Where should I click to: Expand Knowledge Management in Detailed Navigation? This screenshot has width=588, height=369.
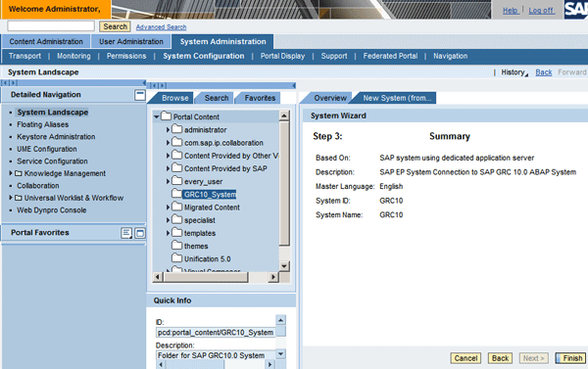coord(11,173)
